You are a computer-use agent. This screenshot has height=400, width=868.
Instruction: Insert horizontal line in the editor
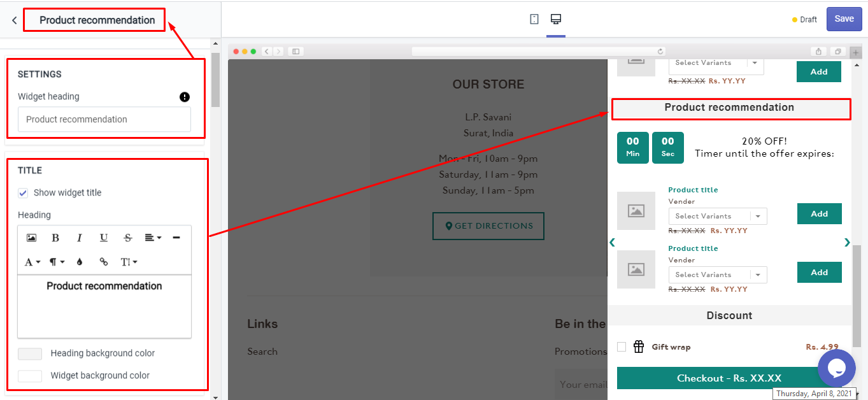pyautogui.click(x=176, y=238)
